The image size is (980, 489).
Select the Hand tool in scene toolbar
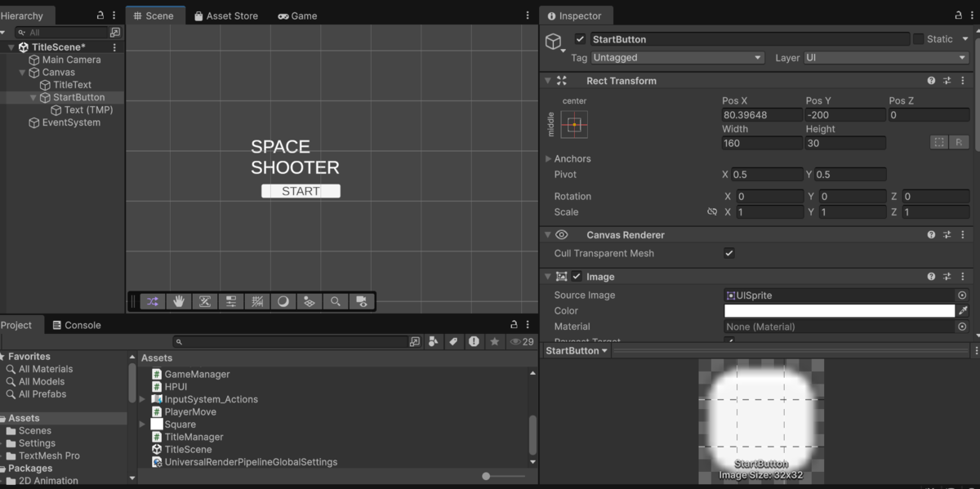coord(179,301)
